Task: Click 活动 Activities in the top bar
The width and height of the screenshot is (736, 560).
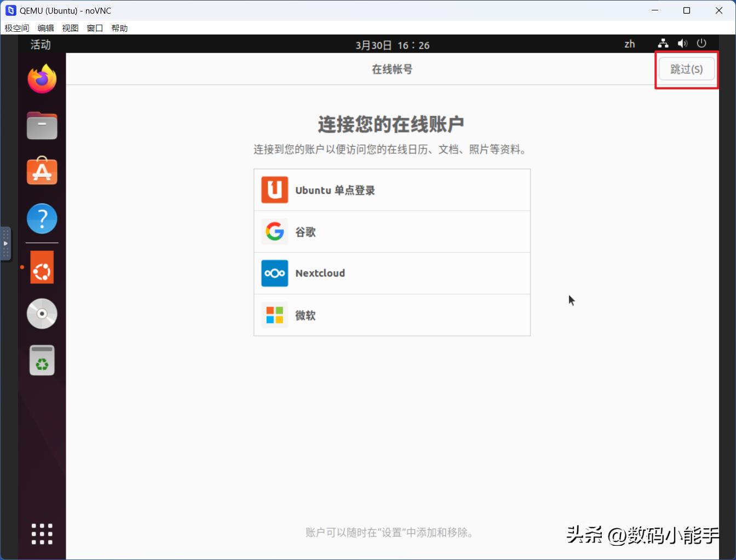Action: pos(41,45)
